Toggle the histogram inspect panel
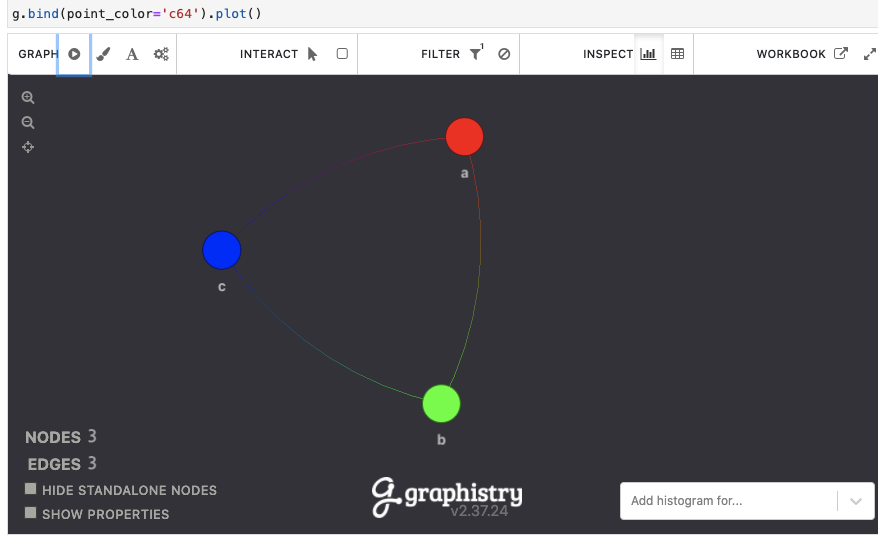Screen dimensions: 878x538 point(648,54)
